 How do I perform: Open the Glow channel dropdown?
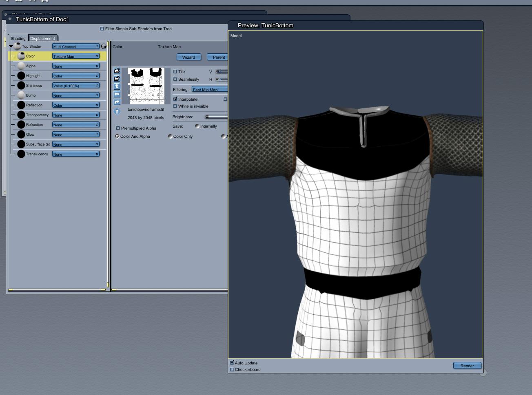tap(75, 135)
